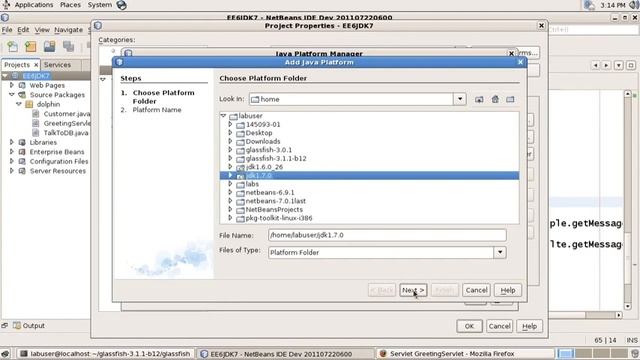Viewport: 640px width, 360px height.
Task: Expand the Enterprise Beans node
Action: pos(11,152)
